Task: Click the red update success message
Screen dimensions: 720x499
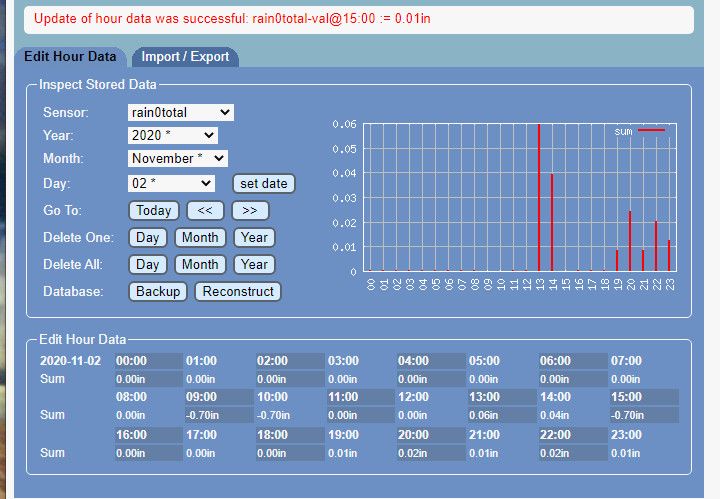Action: [x=232, y=19]
